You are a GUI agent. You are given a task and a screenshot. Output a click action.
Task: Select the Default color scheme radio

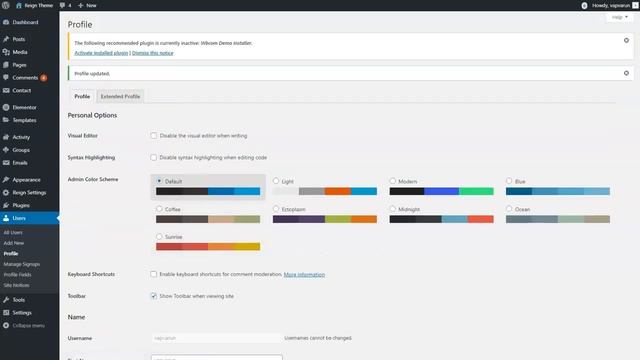click(x=159, y=180)
